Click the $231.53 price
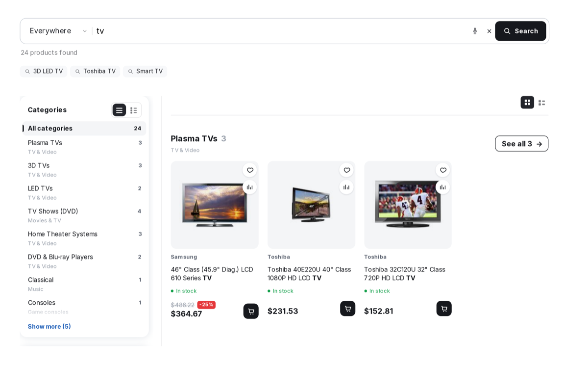This screenshot has height=366, width=588. click(283, 311)
